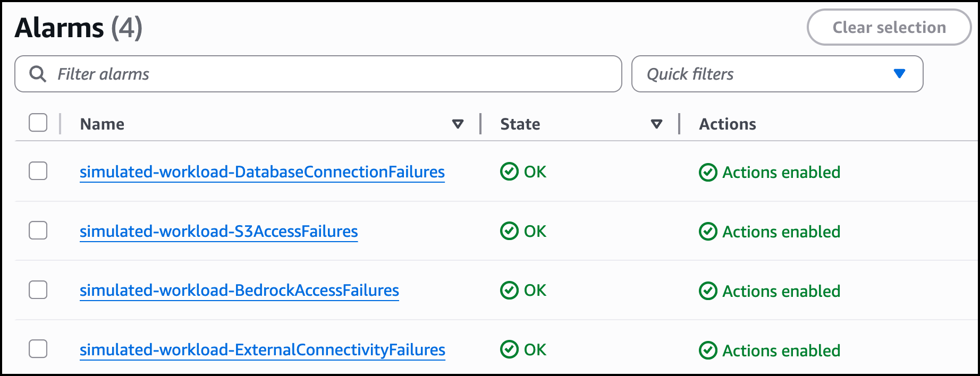Click the Name column sort arrow
980x376 pixels.
coord(458,124)
